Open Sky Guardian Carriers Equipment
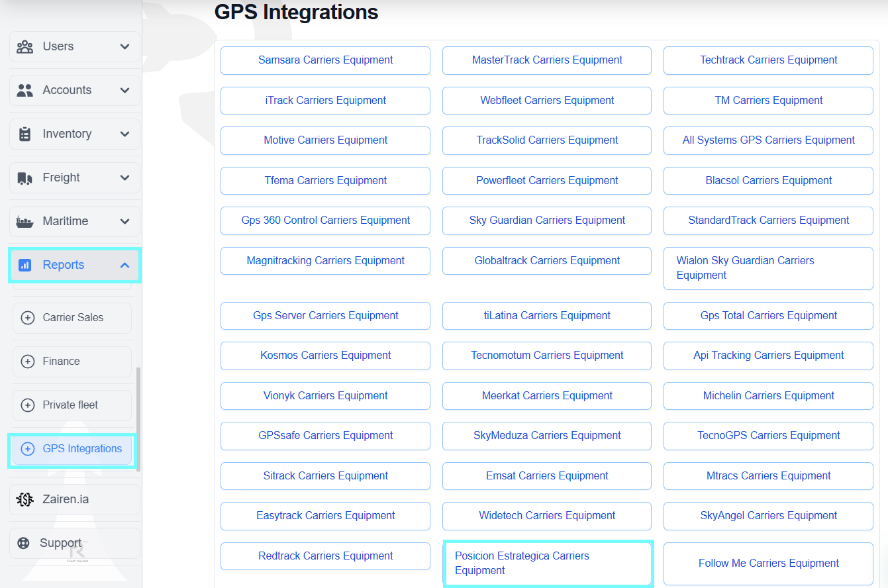 pyautogui.click(x=547, y=220)
